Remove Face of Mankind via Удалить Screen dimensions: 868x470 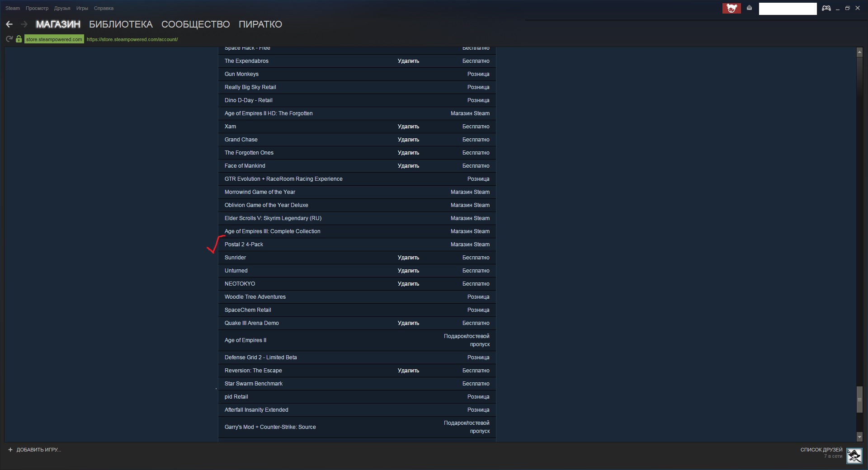pyautogui.click(x=408, y=166)
